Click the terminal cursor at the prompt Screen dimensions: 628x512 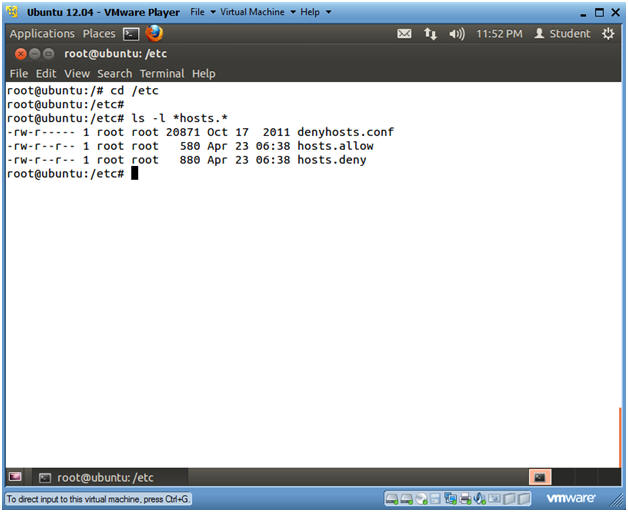(135, 173)
